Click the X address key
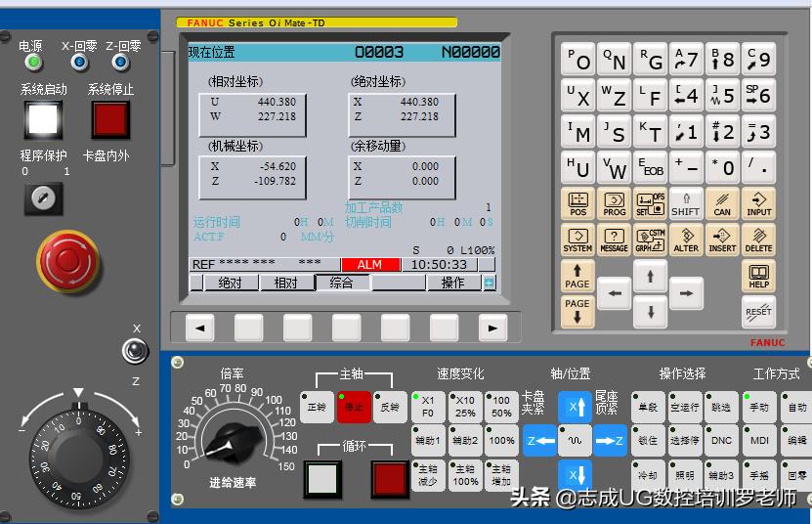The height and width of the screenshot is (524, 812). tap(577, 96)
